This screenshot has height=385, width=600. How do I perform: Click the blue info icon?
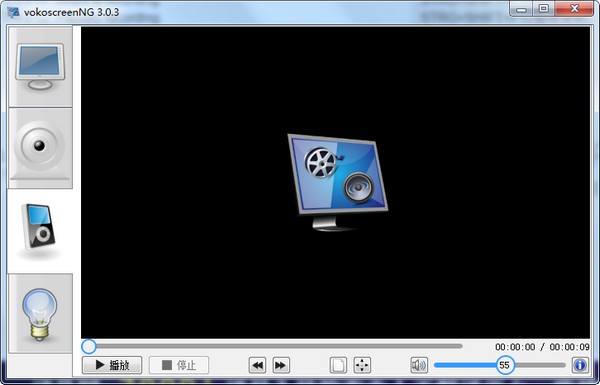580,365
